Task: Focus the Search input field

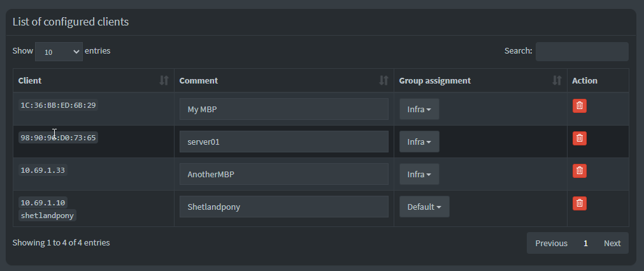Action: coord(582,52)
